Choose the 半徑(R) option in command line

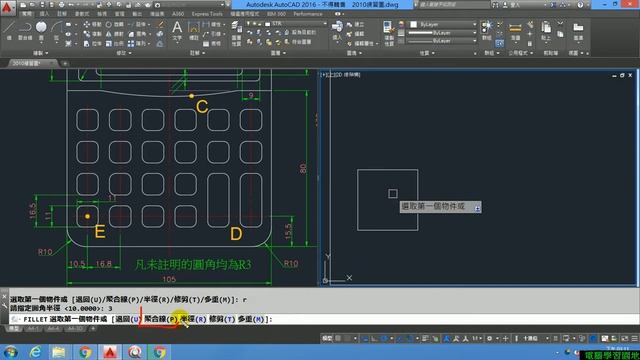[x=193, y=319]
